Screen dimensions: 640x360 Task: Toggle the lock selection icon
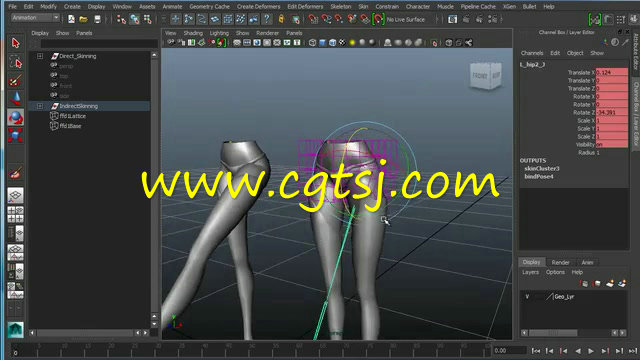281,19
